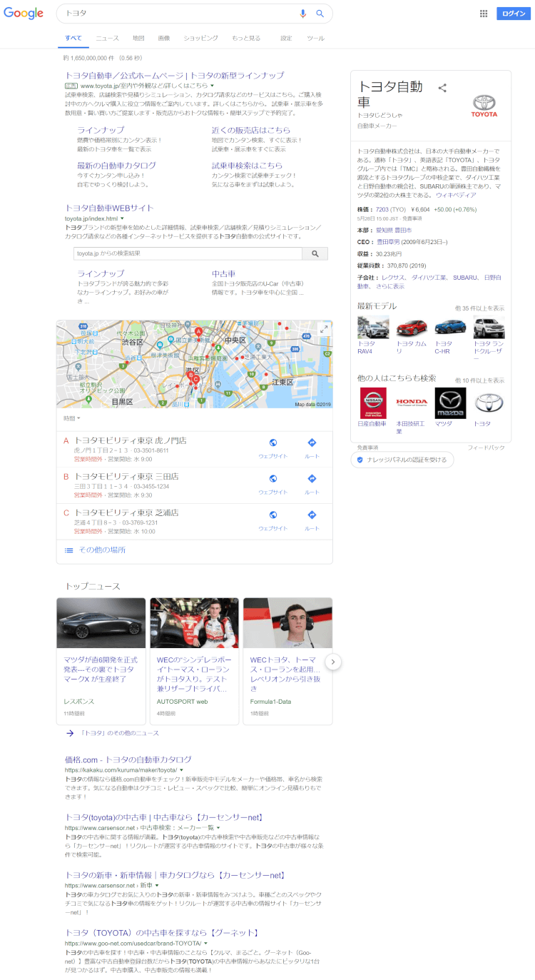535x980 pixels.
Task: Click the ログイン button
Action: tap(514, 14)
